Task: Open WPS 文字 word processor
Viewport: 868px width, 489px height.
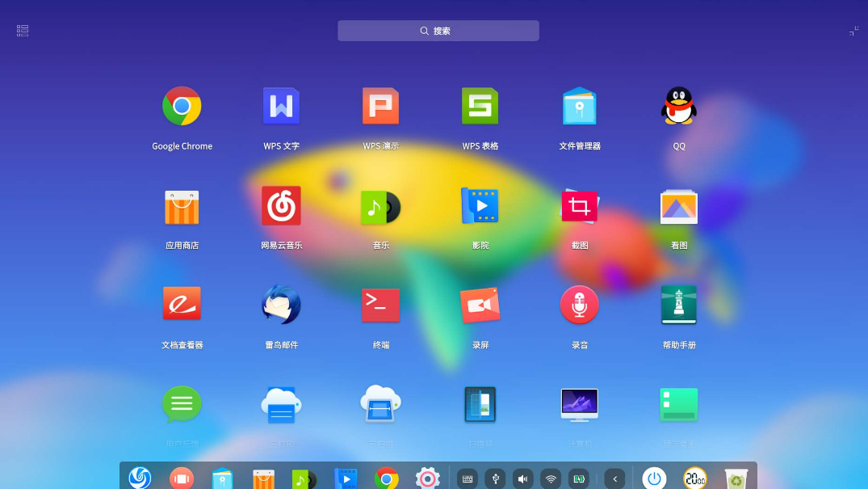Action: (x=281, y=107)
